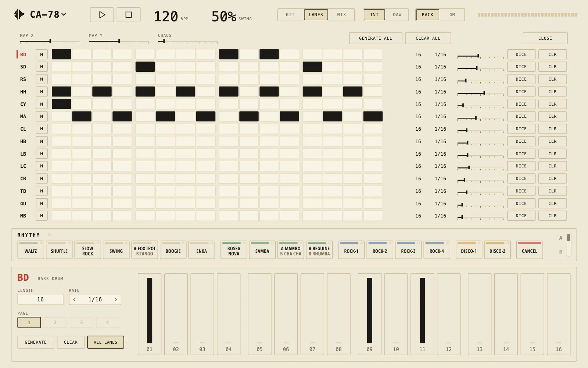Mute the HH lane

pyautogui.click(x=42, y=92)
